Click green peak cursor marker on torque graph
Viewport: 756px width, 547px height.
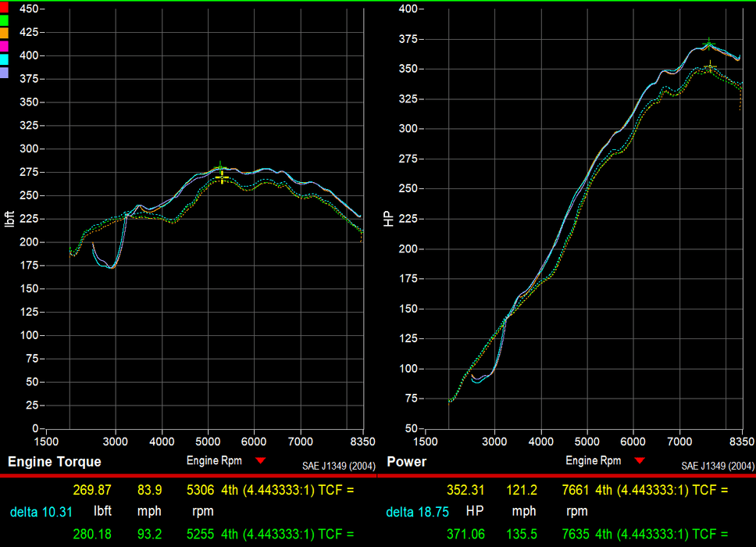(x=221, y=165)
